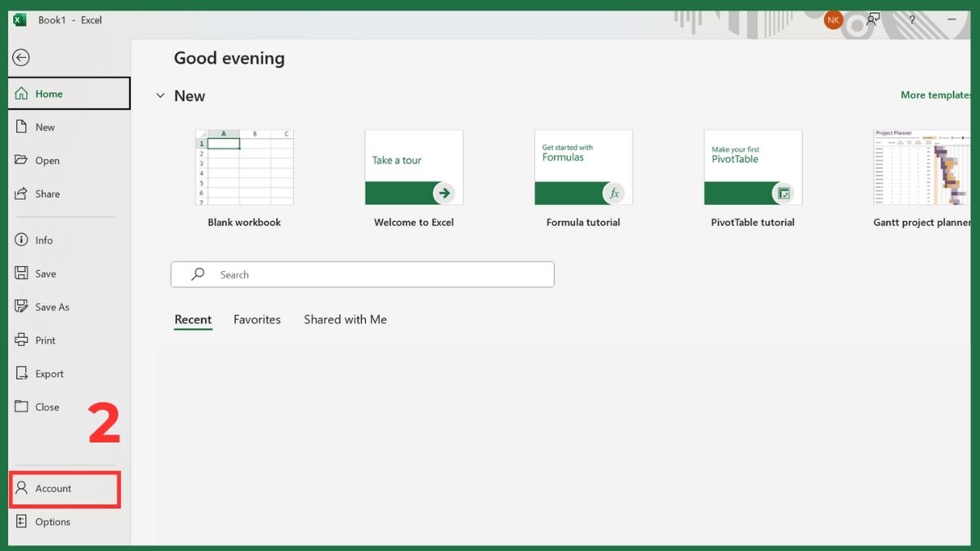Open the Account settings

[x=53, y=487]
